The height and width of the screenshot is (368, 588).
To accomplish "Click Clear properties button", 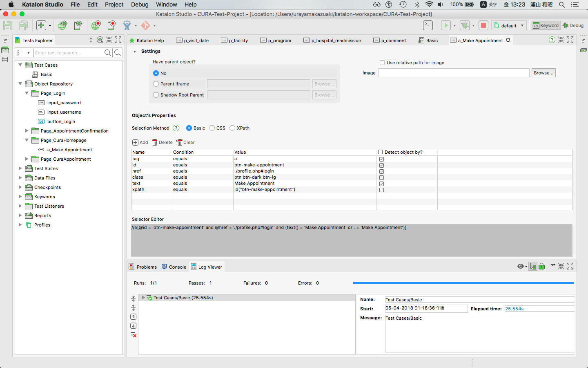I will click(185, 142).
